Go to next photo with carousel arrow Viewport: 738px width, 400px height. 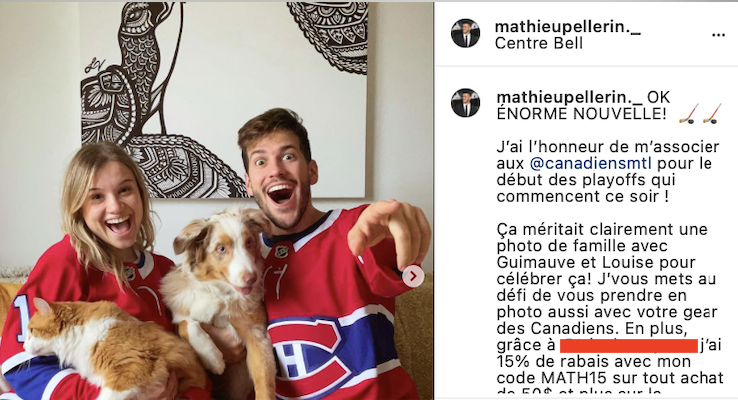(x=413, y=276)
